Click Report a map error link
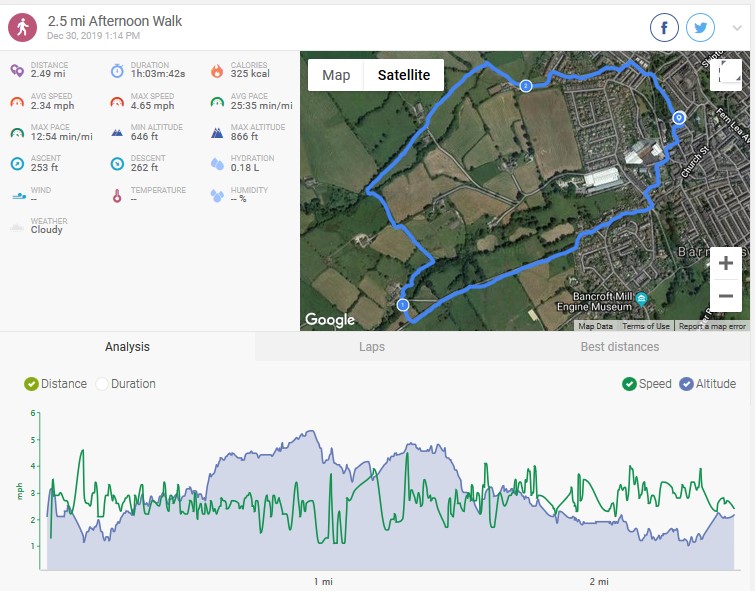 pos(712,326)
